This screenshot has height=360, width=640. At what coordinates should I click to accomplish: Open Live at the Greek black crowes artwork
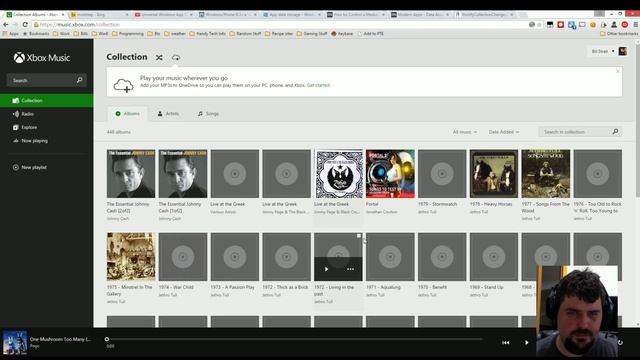[338, 173]
